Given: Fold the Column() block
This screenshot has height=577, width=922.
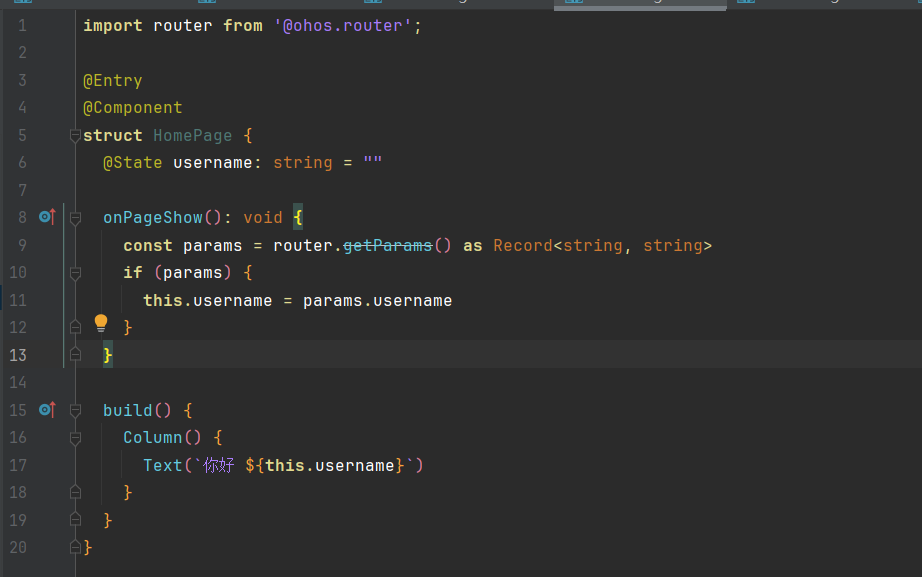Looking at the screenshot, I should click(x=75, y=438).
